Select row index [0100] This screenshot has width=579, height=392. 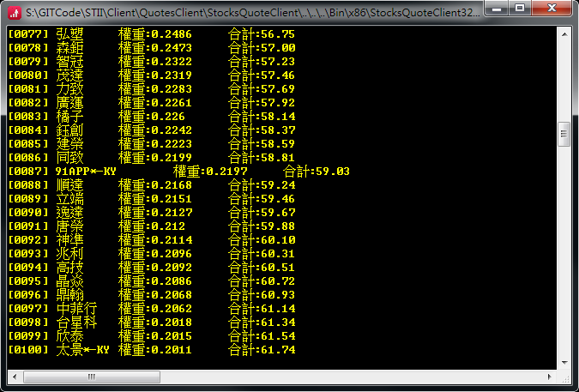click(x=28, y=350)
